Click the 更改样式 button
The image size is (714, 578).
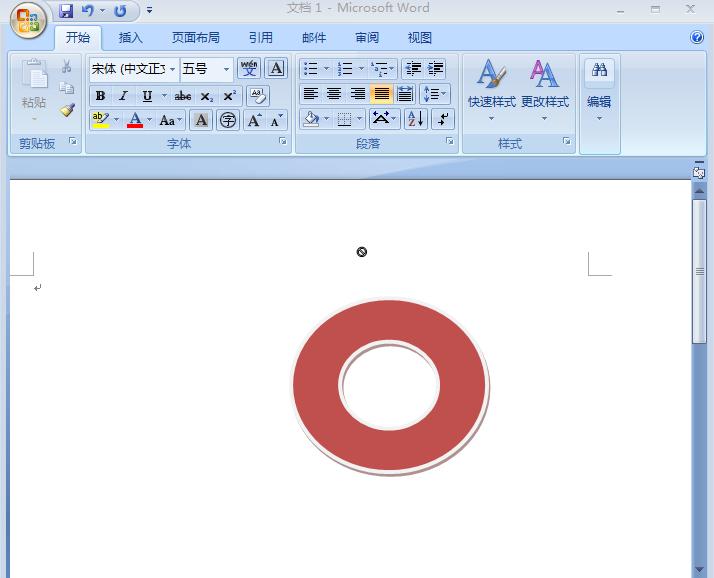(544, 90)
